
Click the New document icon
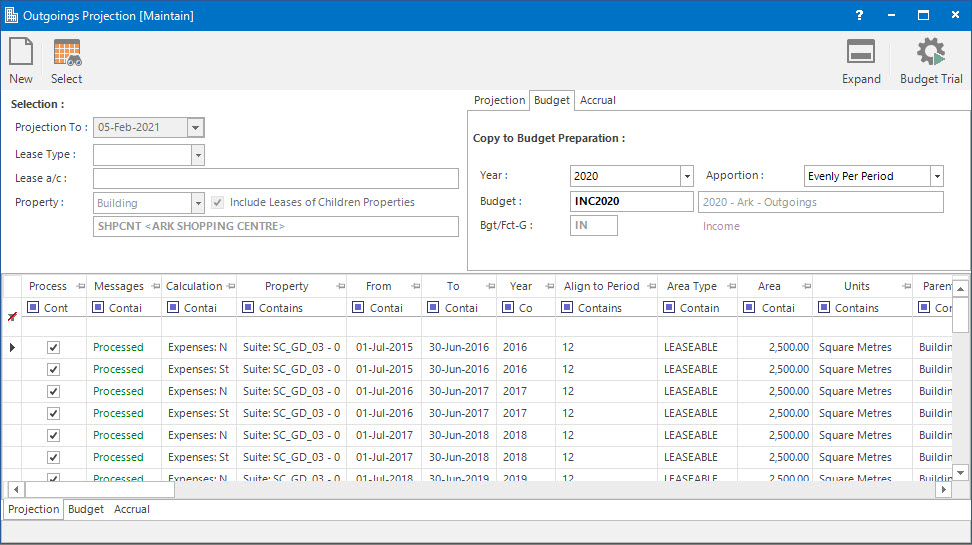[21, 53]
